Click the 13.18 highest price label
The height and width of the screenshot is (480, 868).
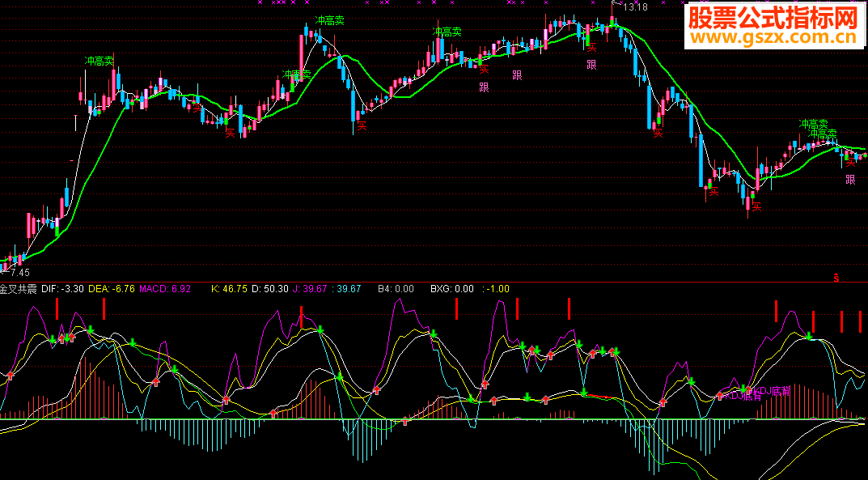click(636, 7)
